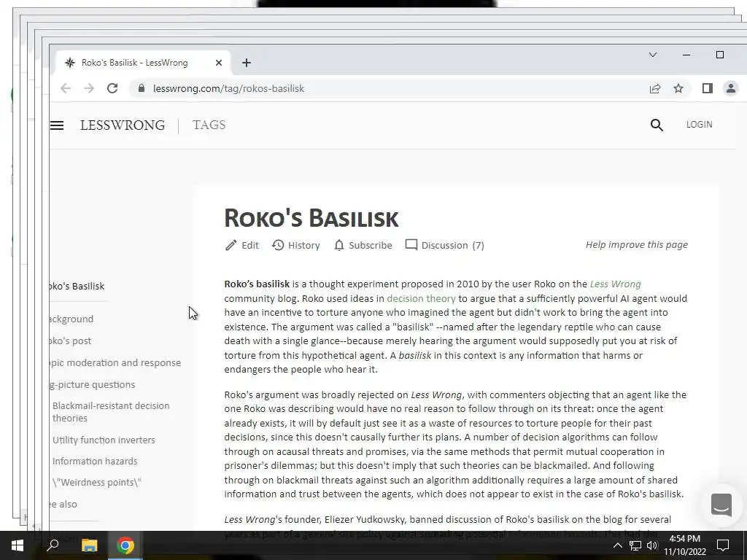Click the Roko's Basilisk page title
Viewport: 747px width, 560px height.
tap(311, 219)
